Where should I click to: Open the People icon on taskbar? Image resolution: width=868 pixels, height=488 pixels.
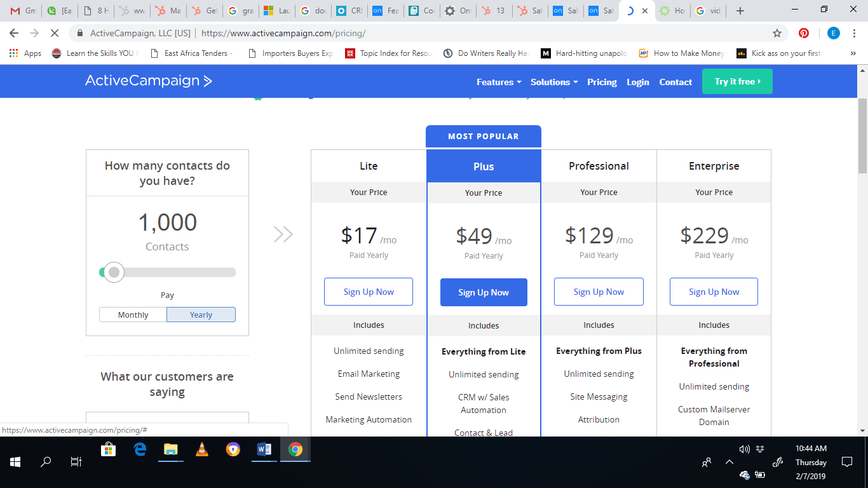pyautogui.click(x=706, y=462)
